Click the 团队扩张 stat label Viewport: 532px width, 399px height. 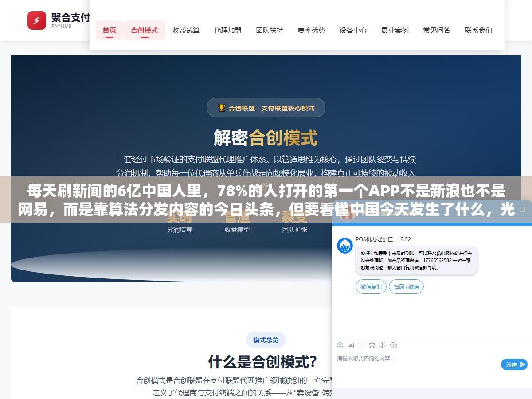(295, 230)
